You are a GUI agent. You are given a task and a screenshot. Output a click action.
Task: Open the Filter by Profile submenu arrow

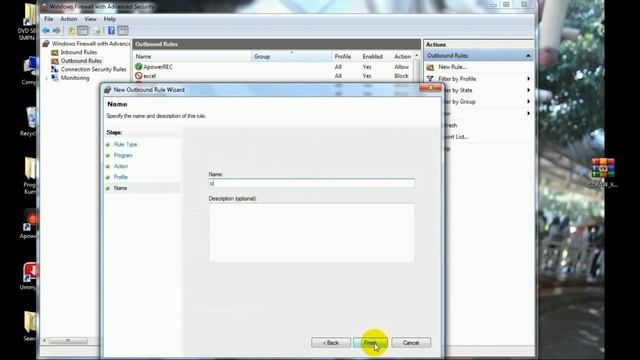click(x=529, y=79)
